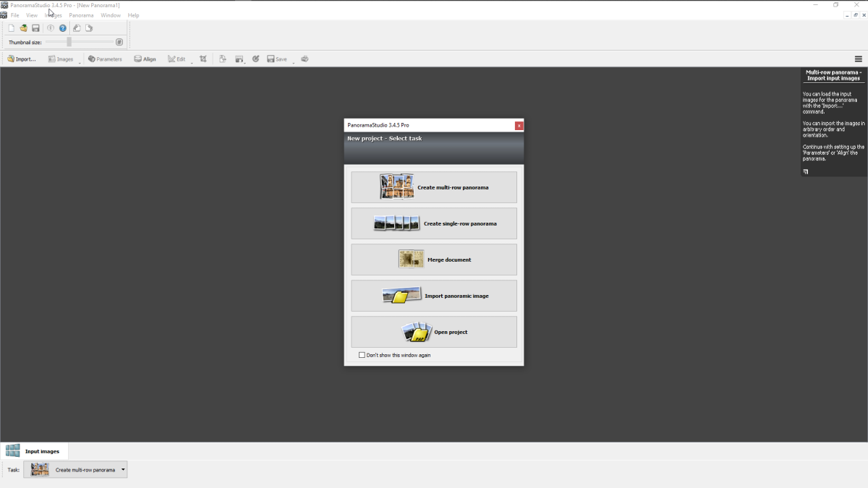The height and width of the screenshot is (488, 868).
Task: Click the # button beside thumbnail slider
Action: (119, 42)
